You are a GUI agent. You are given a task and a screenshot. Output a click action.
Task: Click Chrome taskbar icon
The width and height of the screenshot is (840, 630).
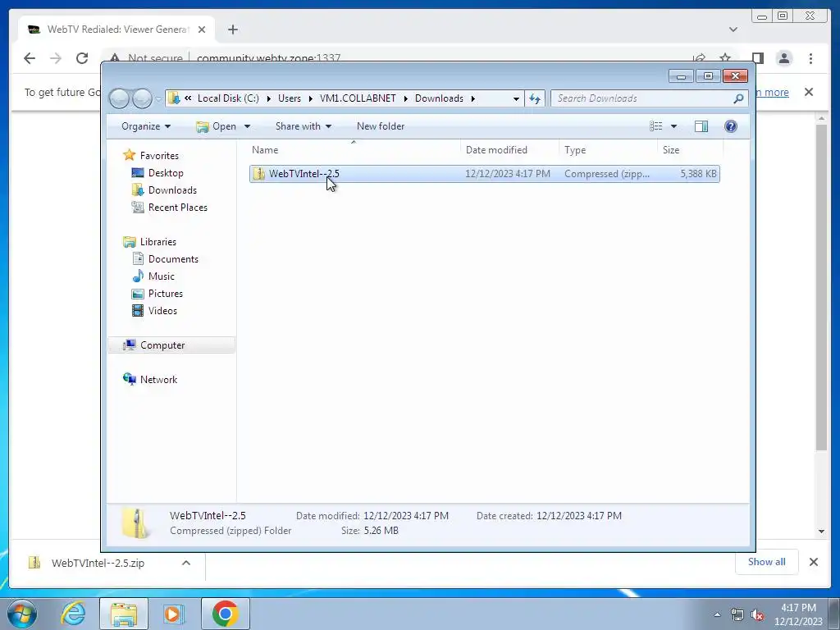[225, 614]
